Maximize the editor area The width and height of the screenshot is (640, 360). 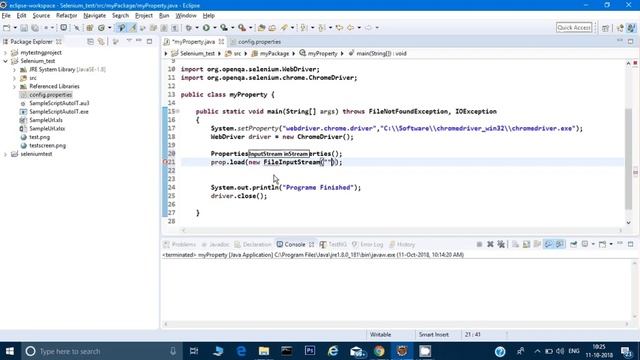pyautogui.click(x=631, y=41)
